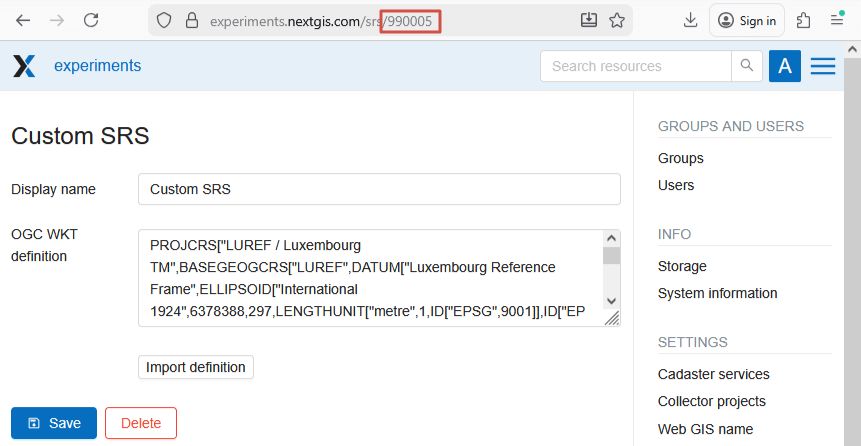Click the Search resources field
The image size is (861, 446).
pos(635,66)
